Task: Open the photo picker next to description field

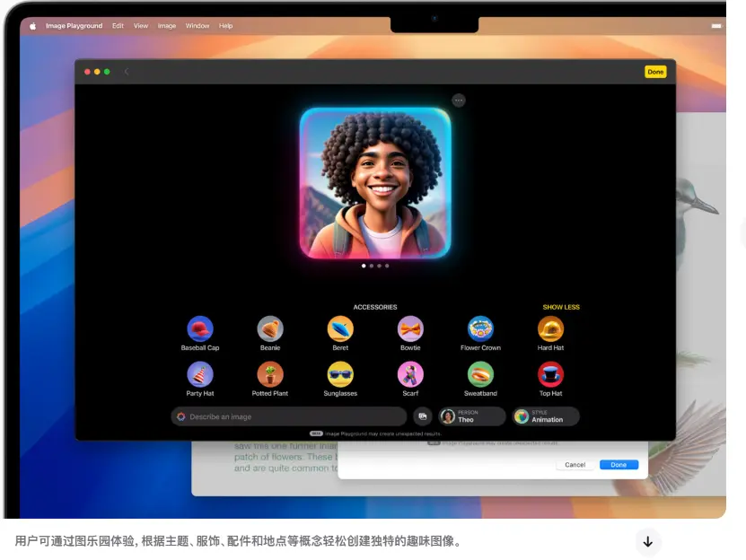Action: pos(423,416)
